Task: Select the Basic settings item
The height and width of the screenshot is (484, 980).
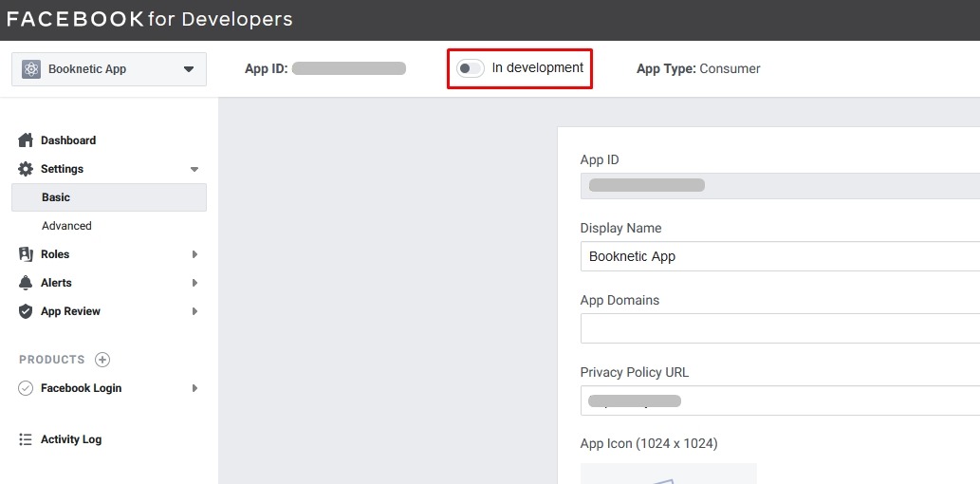Action: point(56,197)
